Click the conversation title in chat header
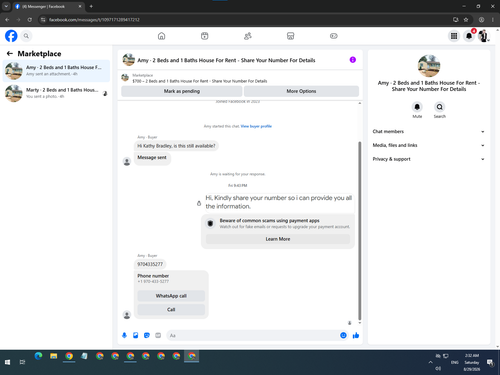This screenshot has width=500, height=375. coord(226,60)
